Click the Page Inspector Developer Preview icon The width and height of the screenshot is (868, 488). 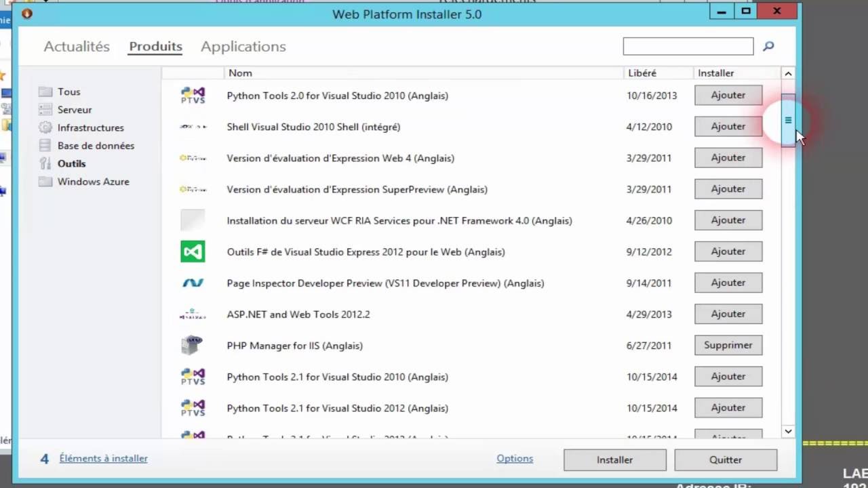[x=193, y=283]
